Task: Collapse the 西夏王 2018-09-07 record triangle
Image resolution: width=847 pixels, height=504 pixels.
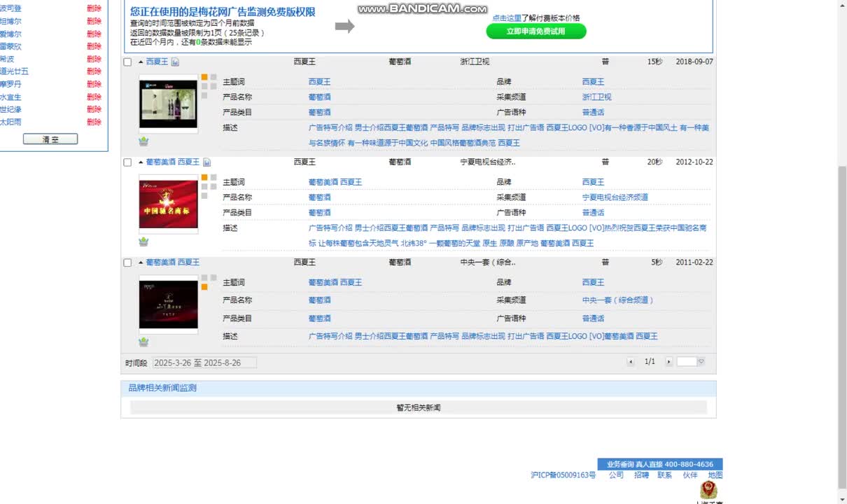Action: click(141, 62)
